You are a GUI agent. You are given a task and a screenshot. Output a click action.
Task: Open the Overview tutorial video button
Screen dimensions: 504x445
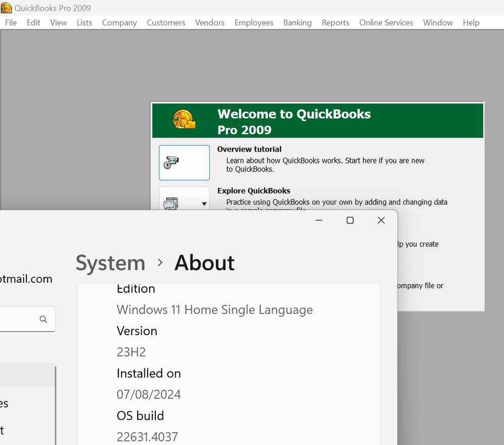click(184, 162)
